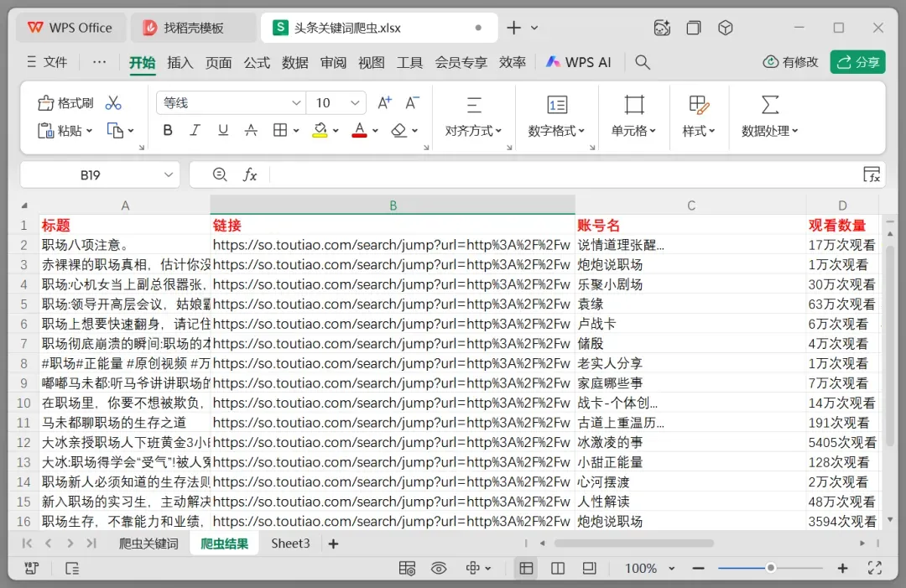Click the yellow fill color bucket
The height and width of the screenshot is (588, 906).
coord(320,131)
